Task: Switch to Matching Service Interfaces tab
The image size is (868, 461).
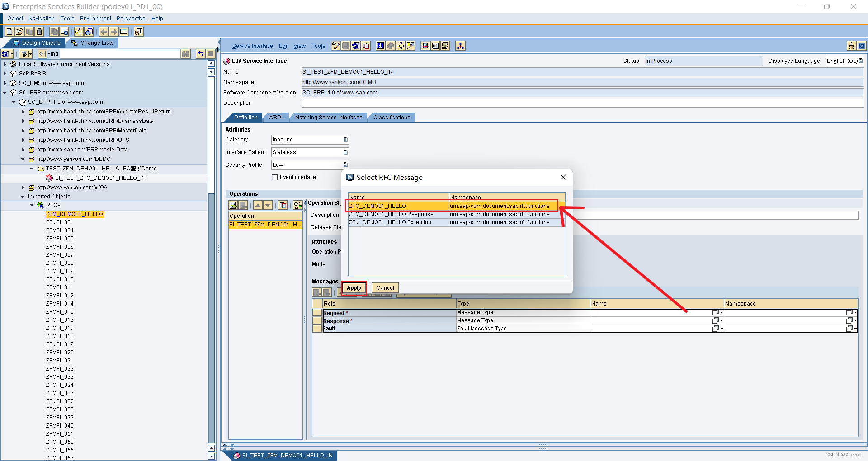Action: 329,118
